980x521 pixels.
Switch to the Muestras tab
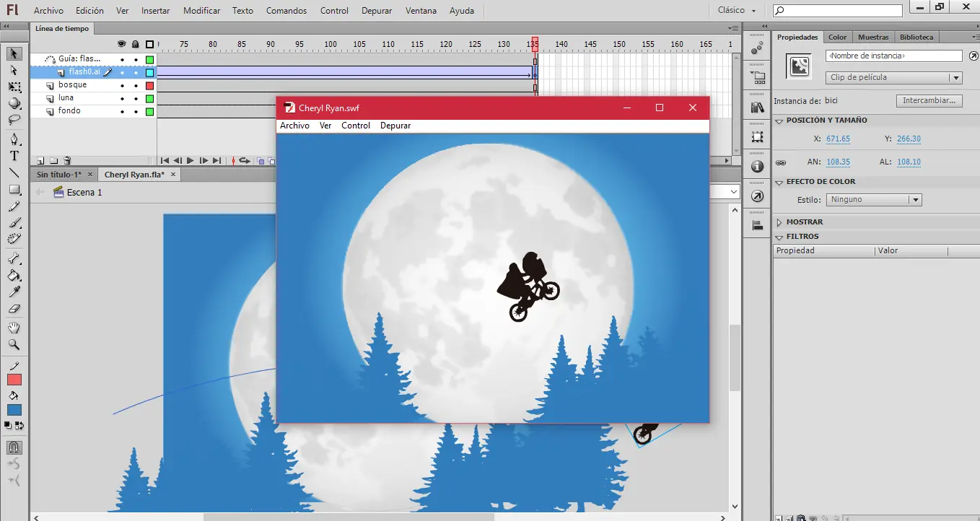point(873,37)
